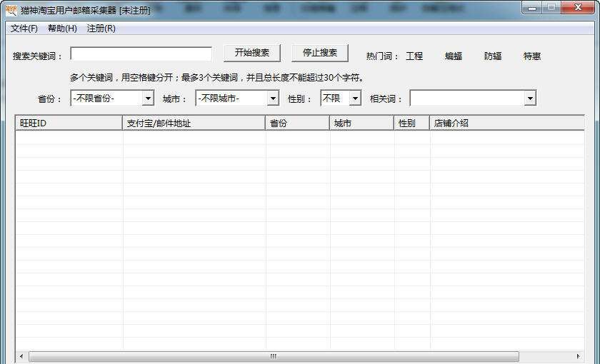
Task: Click the 停止搜索 button
Action: pos(320,53)
